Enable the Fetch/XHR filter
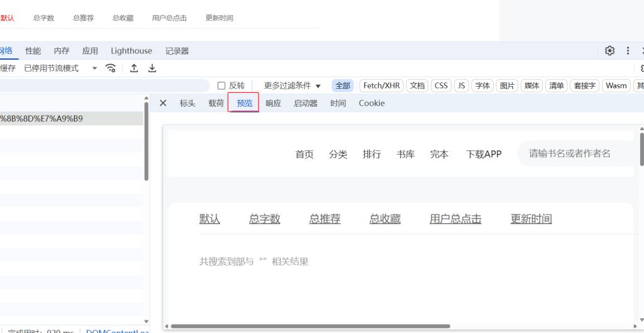The image size is (644, 333). tap(382, 85)
